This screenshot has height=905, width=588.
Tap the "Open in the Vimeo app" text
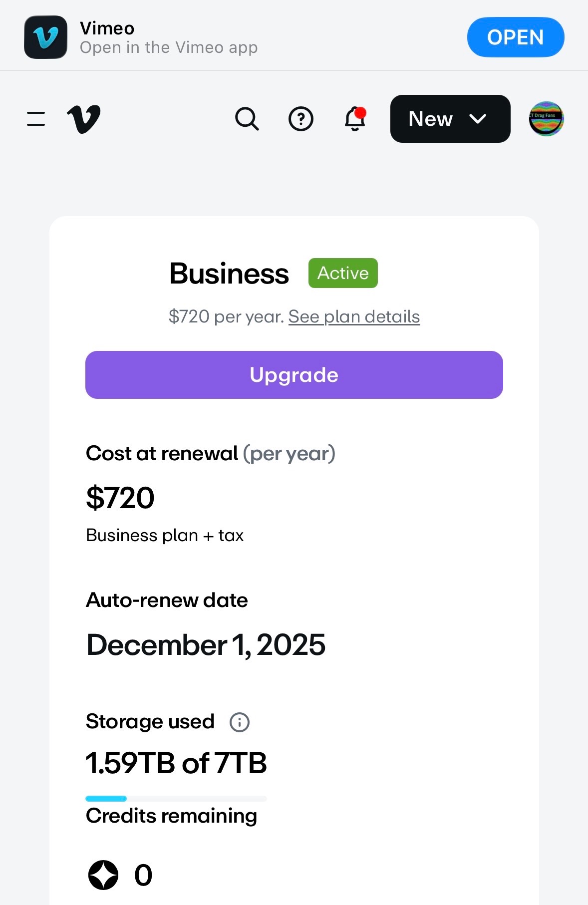[169, 47]
